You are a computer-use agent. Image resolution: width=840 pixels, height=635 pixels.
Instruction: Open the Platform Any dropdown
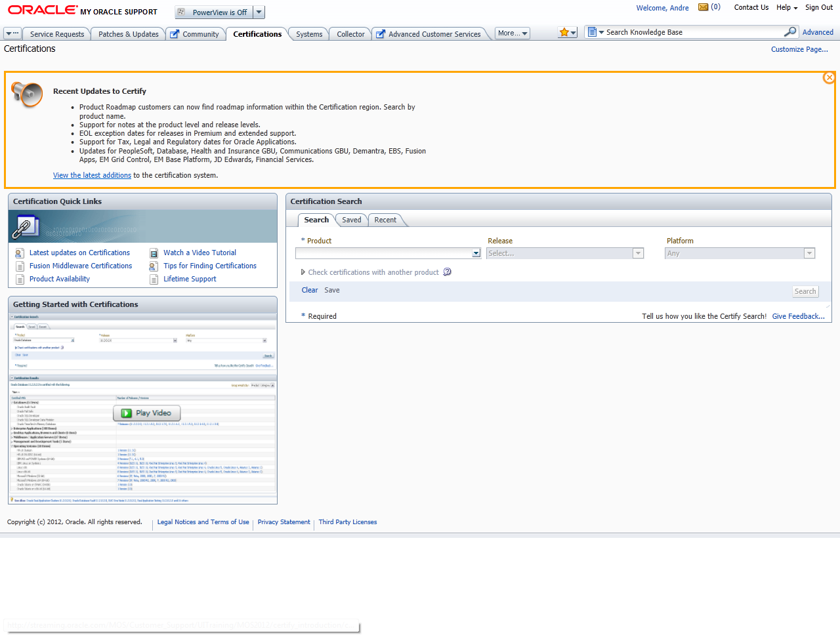tap(740, 253)
